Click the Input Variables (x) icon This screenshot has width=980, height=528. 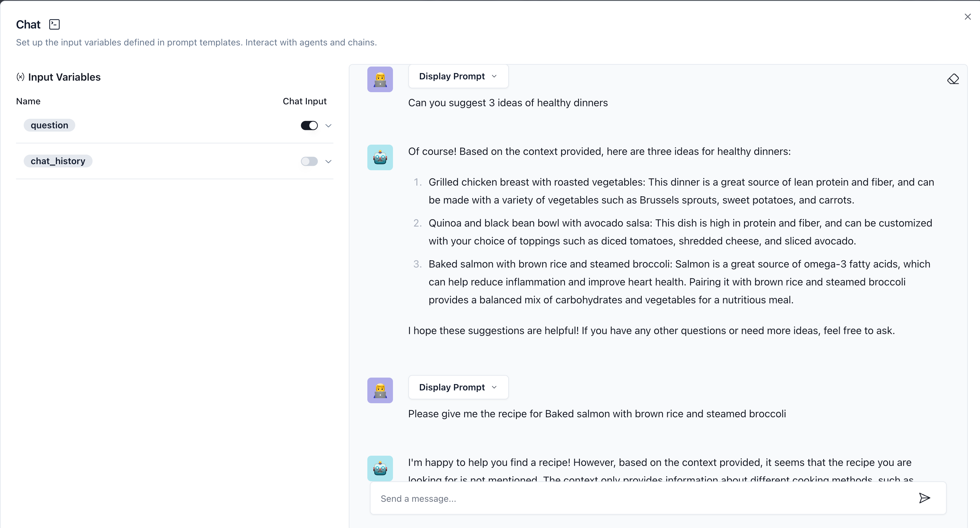[x=20, y=77]
